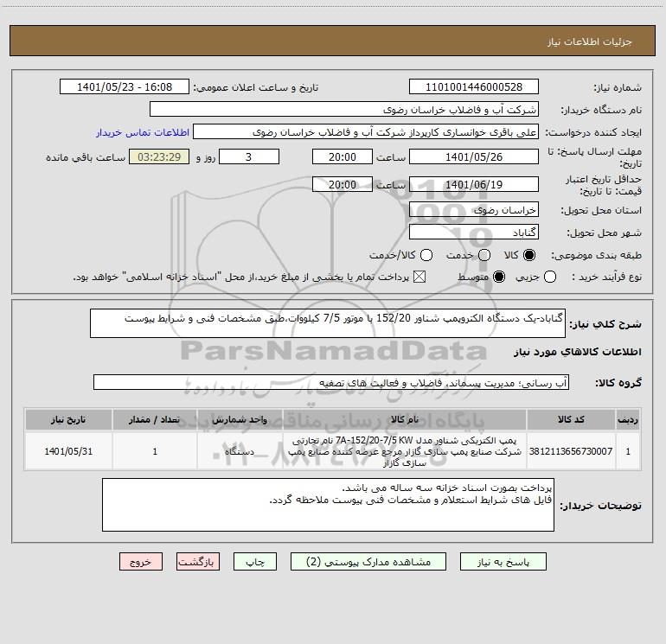Select the خدمت radio button

pos(484,255)
